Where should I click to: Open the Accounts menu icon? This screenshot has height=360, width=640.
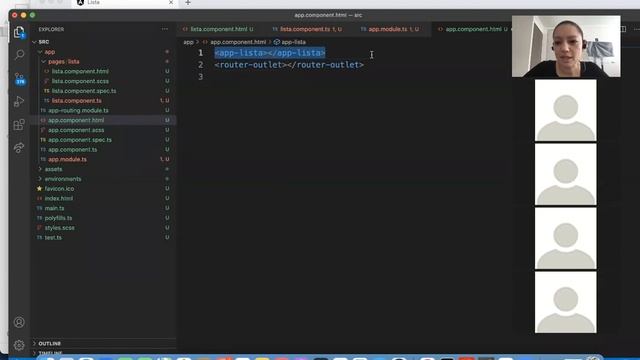click(19, 322)
